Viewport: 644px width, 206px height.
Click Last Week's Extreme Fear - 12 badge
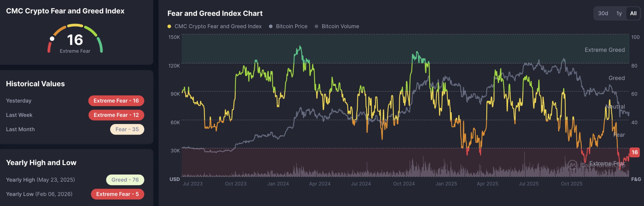[116, 115]
